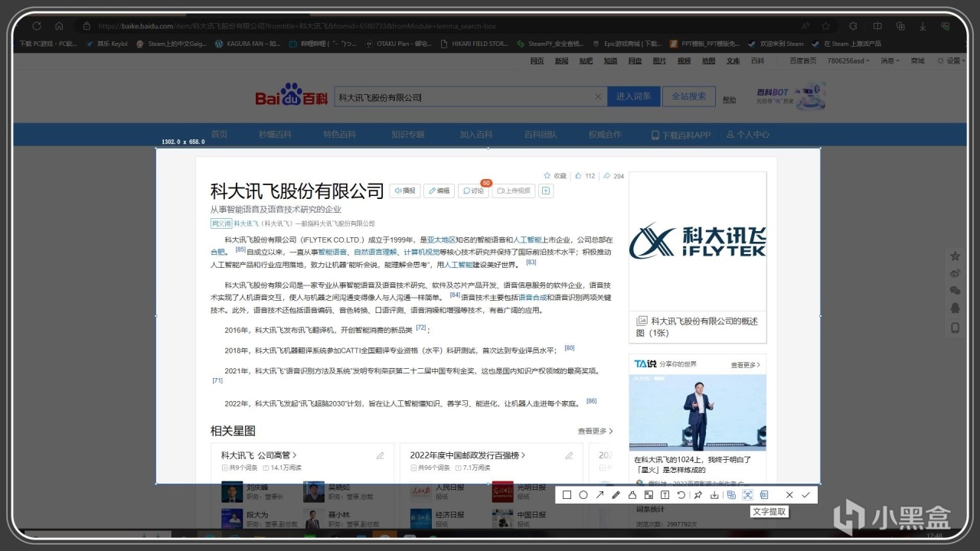Click the 亚太地区 hyperlink in article
Image resolution: width=980 pixels, height=551 pixels.
point(441,240)
